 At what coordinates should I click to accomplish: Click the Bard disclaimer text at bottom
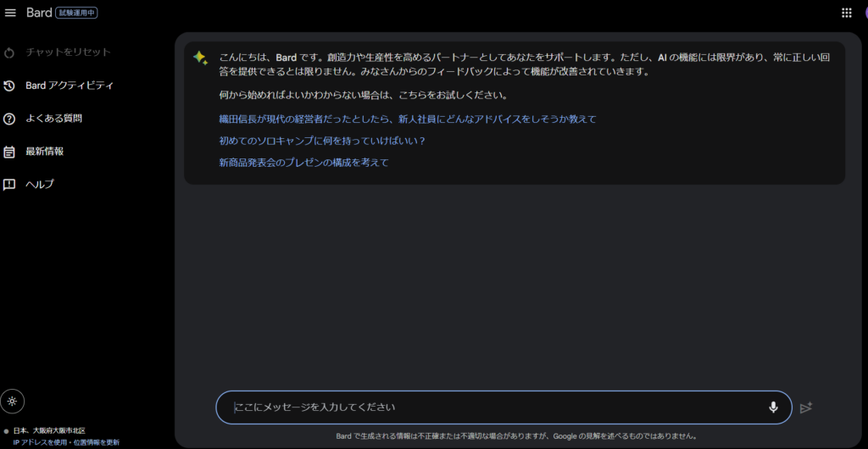(x=516, y=435)
